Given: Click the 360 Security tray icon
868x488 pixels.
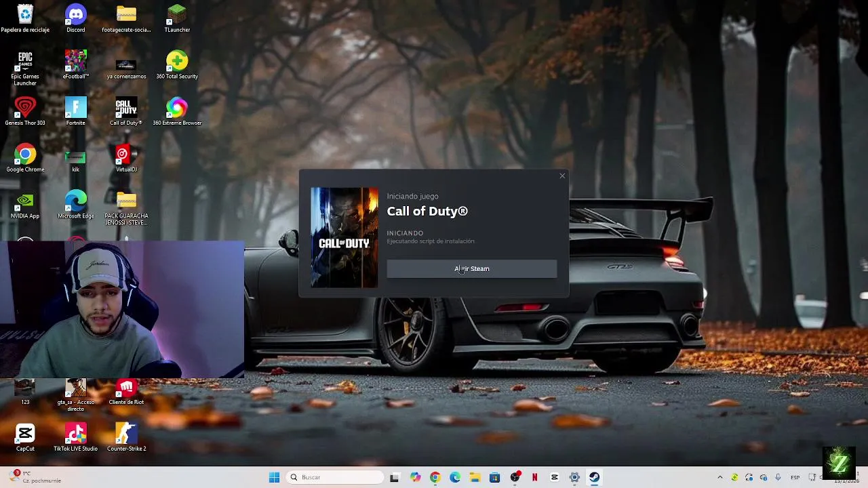Looking at the screenshot, I should tap(734, 477).
